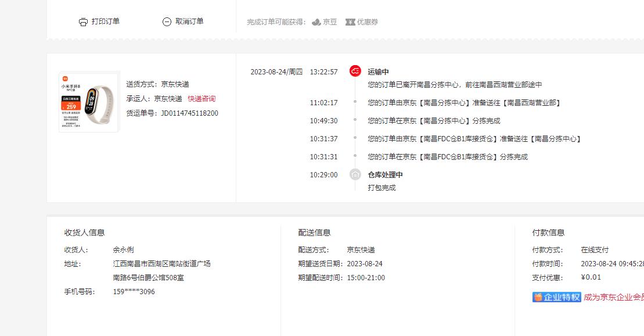This screenshot has width=644, height=336.
Task: Select the 取消订单 link
Action: (x=189, y=22)
